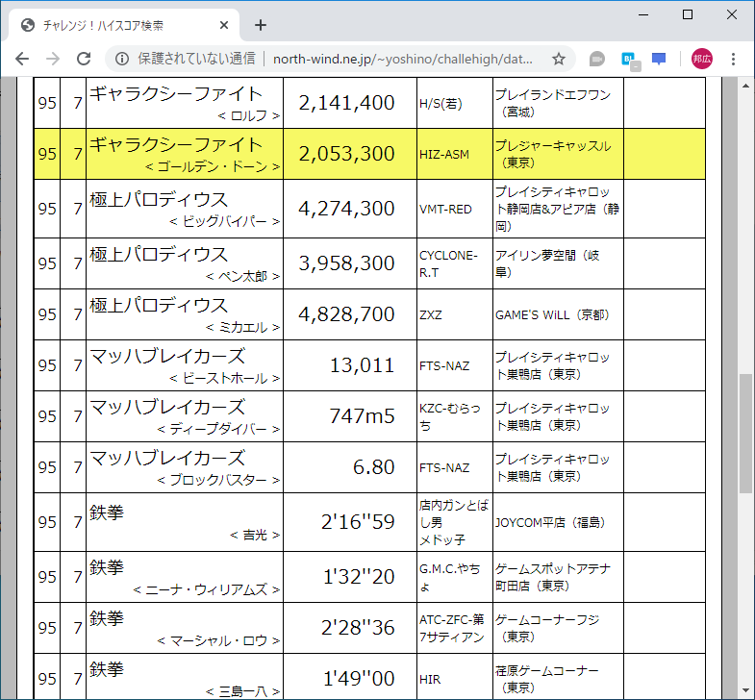Click arcade ゲームスポットアテナ町田店（東京）

point(553,577)
